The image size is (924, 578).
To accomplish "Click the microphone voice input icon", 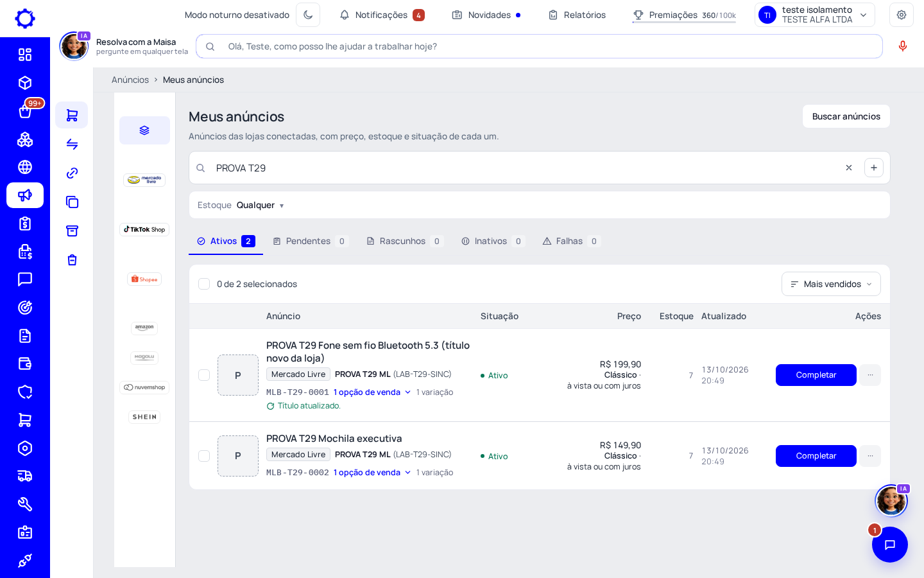I will point(902,46).
